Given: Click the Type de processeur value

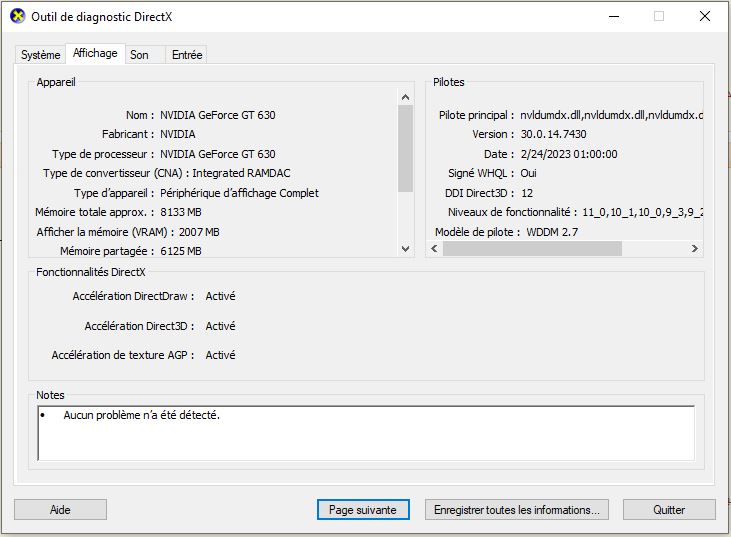Looking at the screenshot, I should tap(218, 154).
